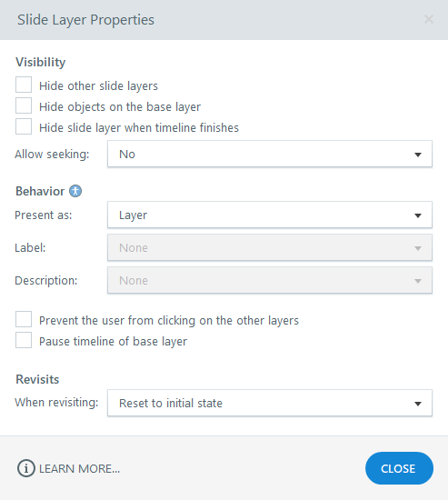448x500 pixels.
Task: Click the blue CLOSE button
Action: pos(399,468)
